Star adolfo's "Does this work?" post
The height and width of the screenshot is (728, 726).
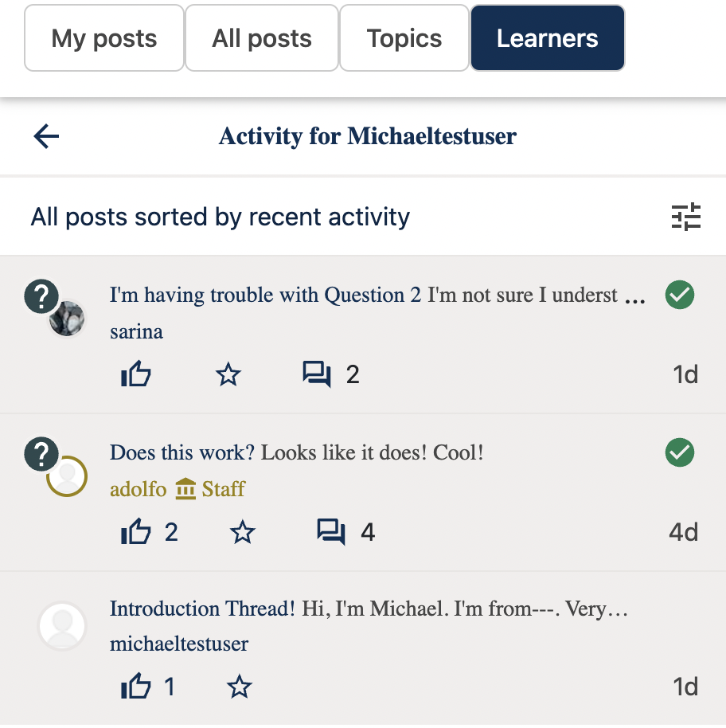point(242,531)
